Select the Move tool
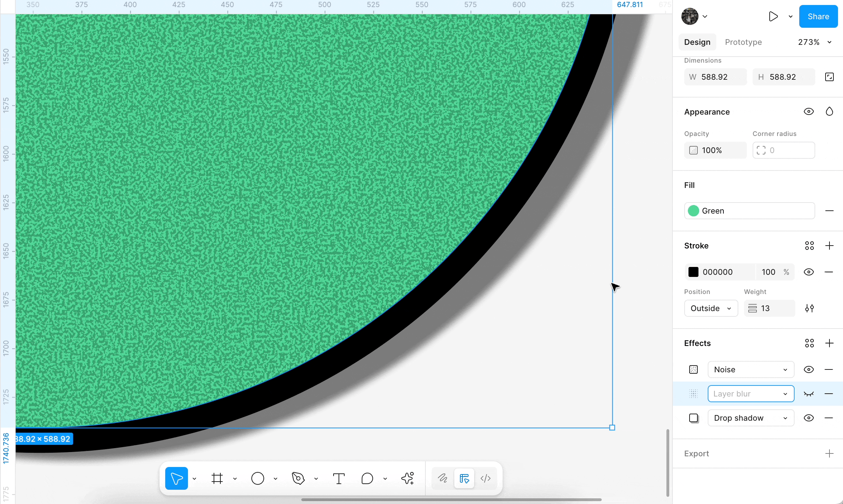Image resolution: width=843 pixels, height=504 pixels. click(x=177, y=478)
